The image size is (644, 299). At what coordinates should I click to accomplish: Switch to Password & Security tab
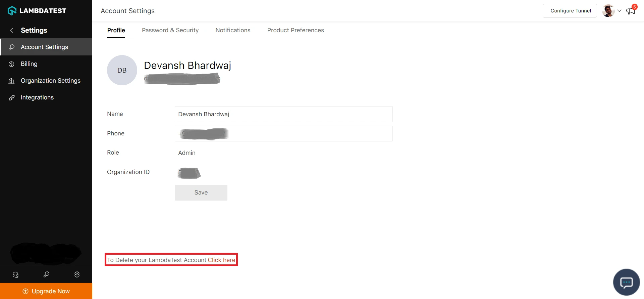point(170,30)
